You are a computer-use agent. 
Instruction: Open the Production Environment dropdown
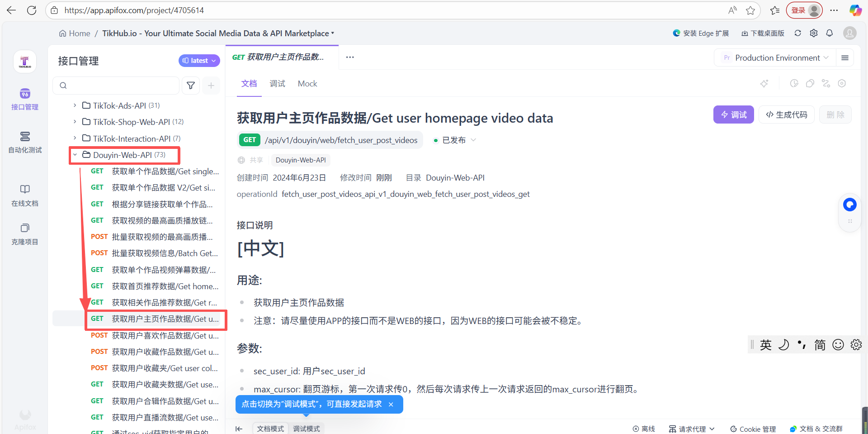pyautogui.click(x=777, y=58)
